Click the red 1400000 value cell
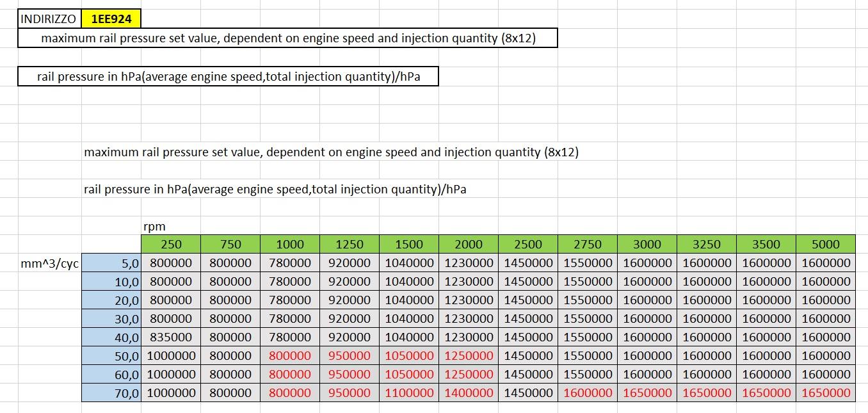 [x=469, y=393]
